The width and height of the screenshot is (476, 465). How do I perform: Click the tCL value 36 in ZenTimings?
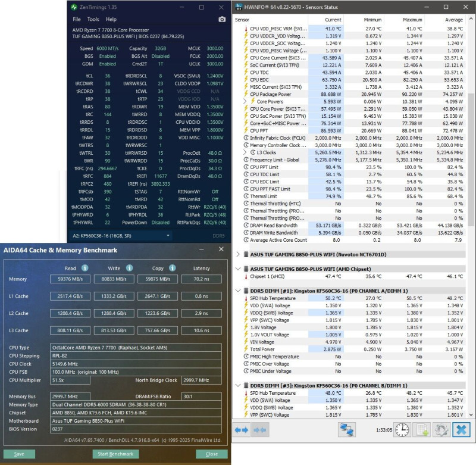click(x=108, y=76)
